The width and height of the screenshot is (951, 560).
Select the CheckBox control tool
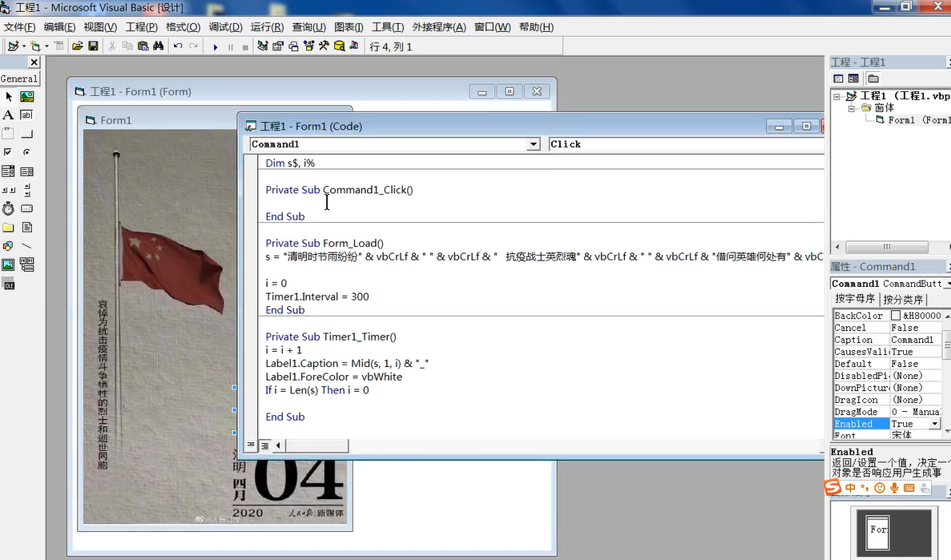coord(8,152)
